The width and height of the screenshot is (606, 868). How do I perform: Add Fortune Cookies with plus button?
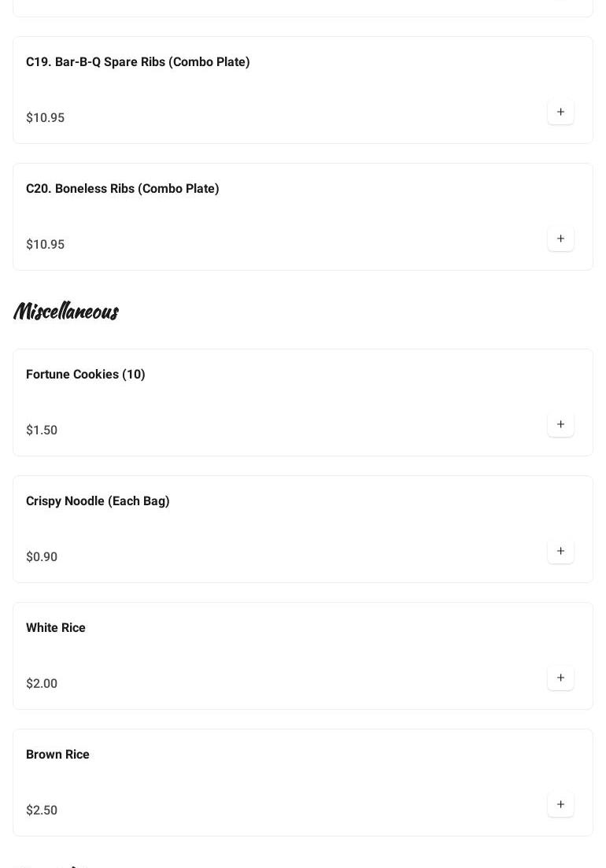click(x=560, y=425)
